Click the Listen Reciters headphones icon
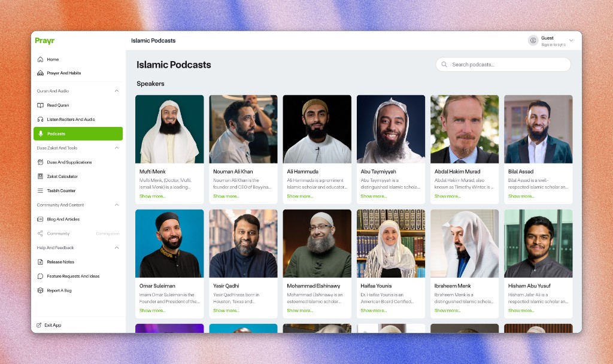The image size is (613, 364). click(40, 120)
